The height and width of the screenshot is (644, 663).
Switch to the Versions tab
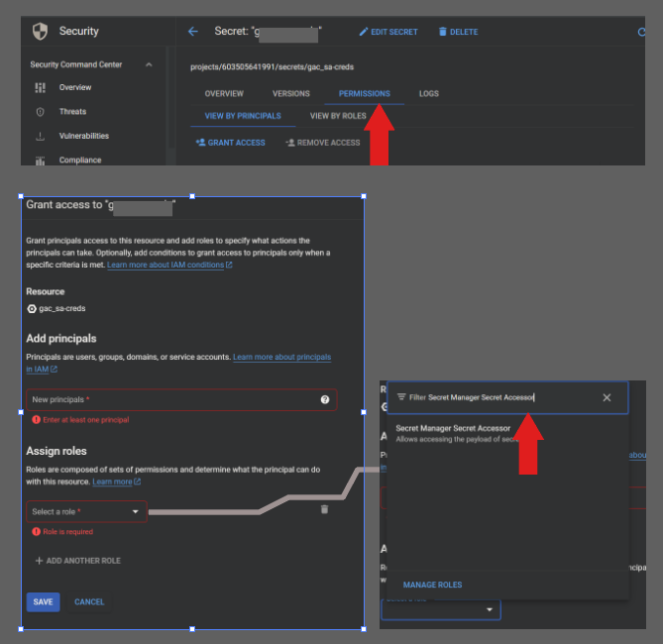coord(291,94)
